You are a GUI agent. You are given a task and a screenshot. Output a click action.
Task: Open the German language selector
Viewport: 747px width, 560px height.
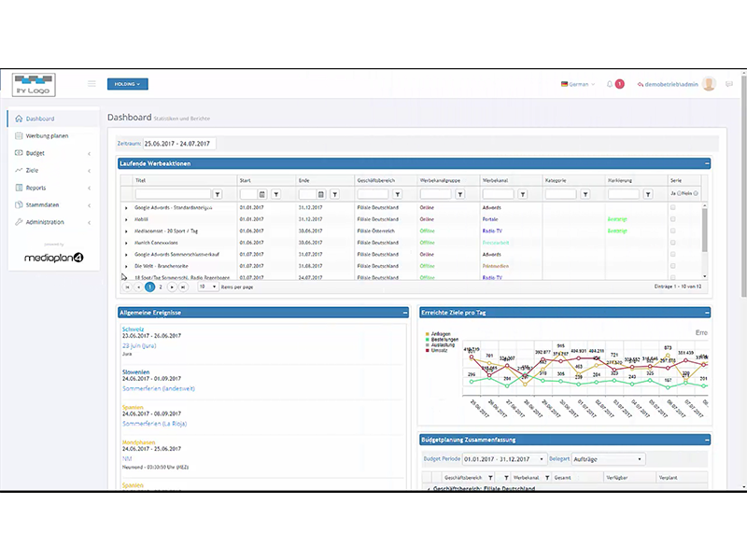(577, 84)
